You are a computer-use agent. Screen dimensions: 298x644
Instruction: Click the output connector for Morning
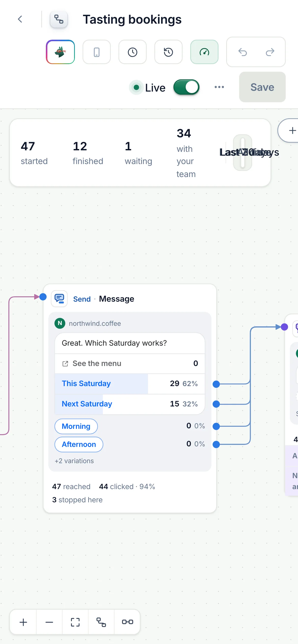(216, 426)
